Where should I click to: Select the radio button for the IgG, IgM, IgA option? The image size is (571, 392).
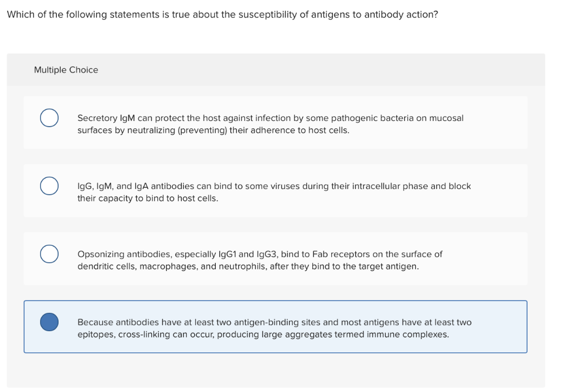[x=49, y=186]
